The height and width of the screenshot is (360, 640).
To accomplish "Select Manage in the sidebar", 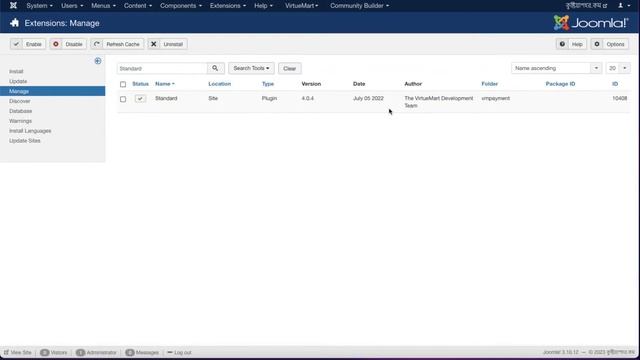I will [x=52, y=91].
